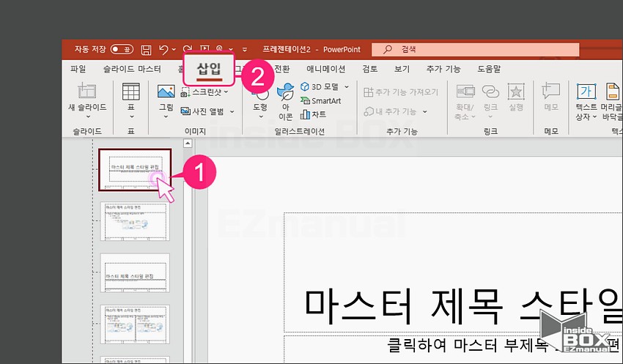Viewport: 623px width, 364px height.
Task: Click the Save floppy disk icon
Action: pyautogui.click(x=146, y=50)
